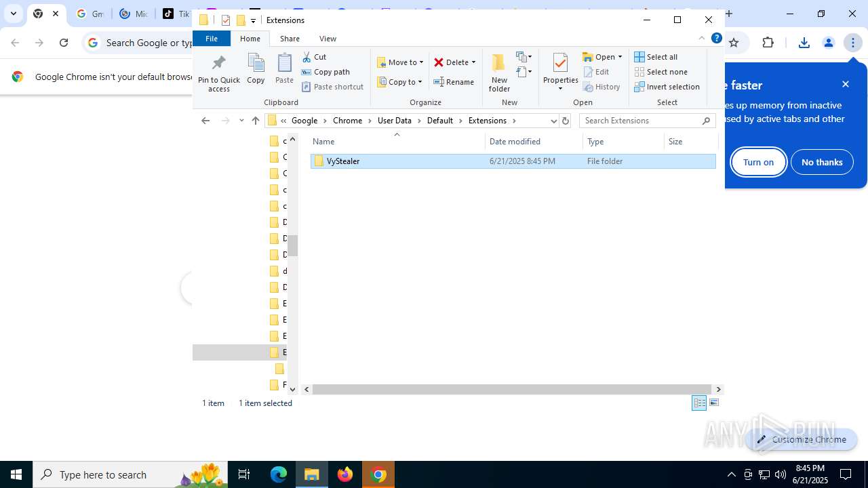Expand the Extensions breadcrumb chevron
The width and height of the screenshot is (868, 488).
pyautogui.click(x=514, y=121)
